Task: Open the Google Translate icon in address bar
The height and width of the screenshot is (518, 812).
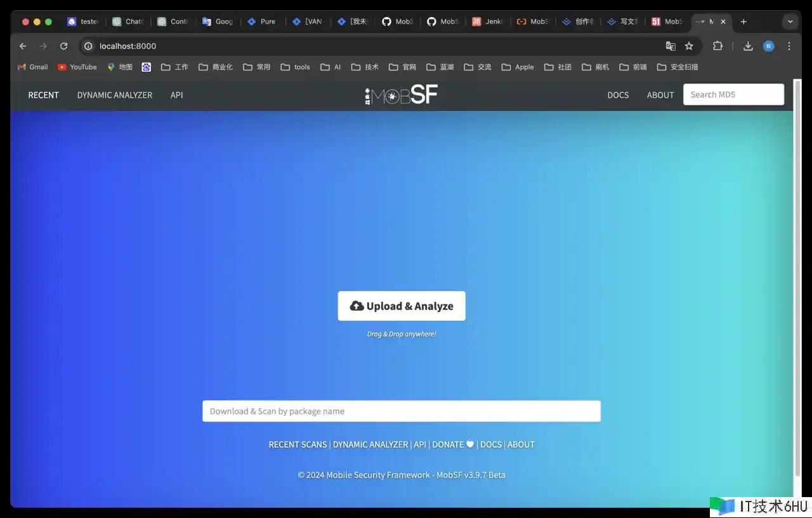Action: (671, 46)
